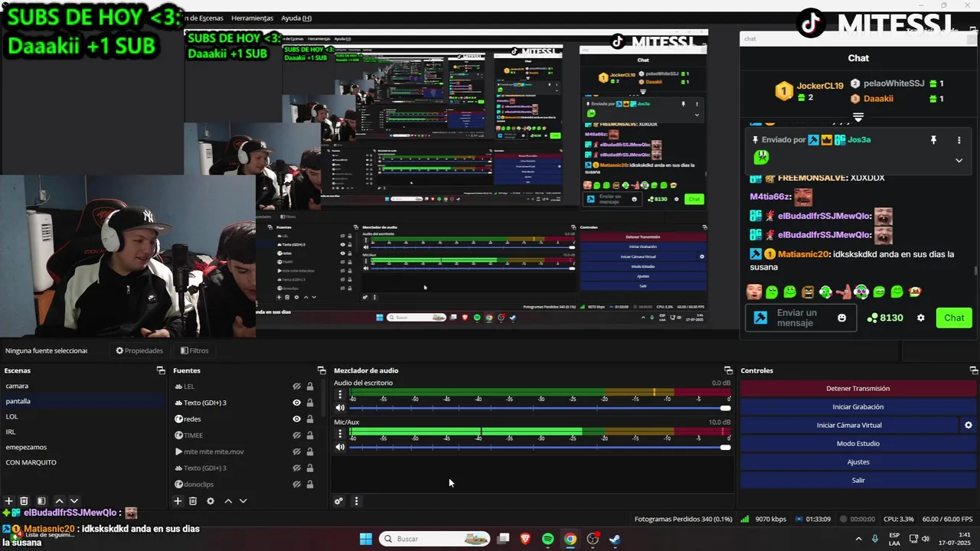Pop out the Escenas dock panel
The height and width of the screenshot is (551, 980).
point(161,370)
